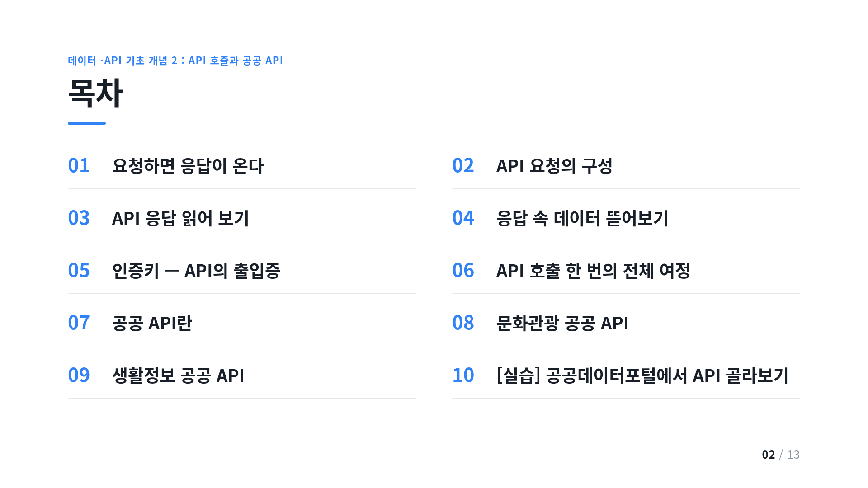The width and height of the screenshot is (868, 488).
Task: Click the blue number 01
Action: [x=79, y=166]
